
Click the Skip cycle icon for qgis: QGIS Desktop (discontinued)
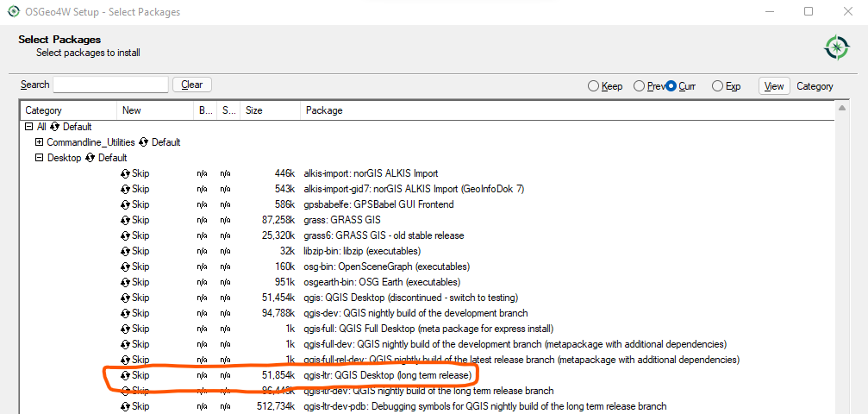coord(126,298)
